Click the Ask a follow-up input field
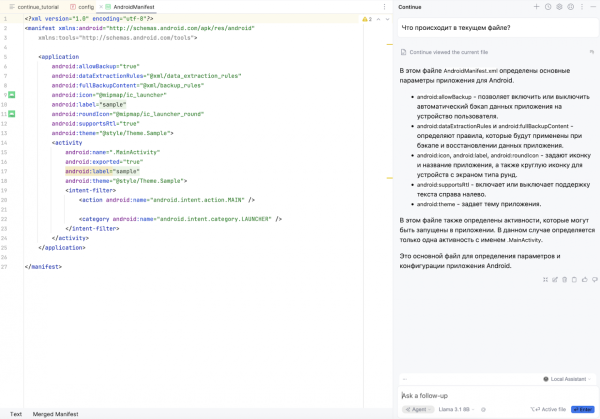This screenshot has height=419, width=600. pyautogui.click(x=480, y=395)
